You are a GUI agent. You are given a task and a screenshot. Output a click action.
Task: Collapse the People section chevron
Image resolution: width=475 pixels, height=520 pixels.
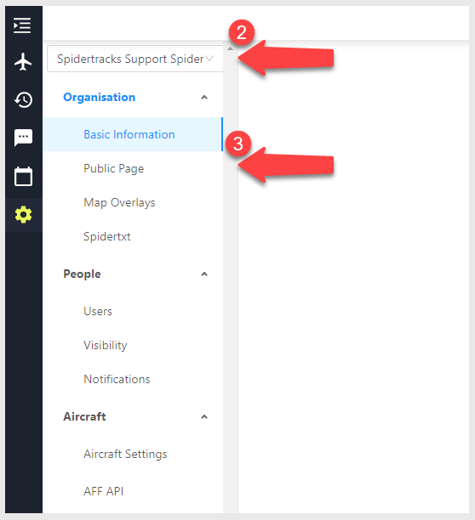(204, 274)
